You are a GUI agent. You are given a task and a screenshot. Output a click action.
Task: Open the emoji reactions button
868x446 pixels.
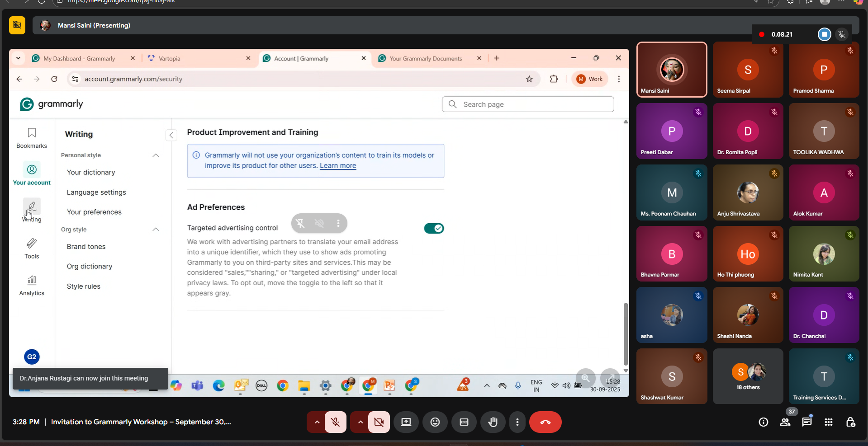click(x=435, y=422)
